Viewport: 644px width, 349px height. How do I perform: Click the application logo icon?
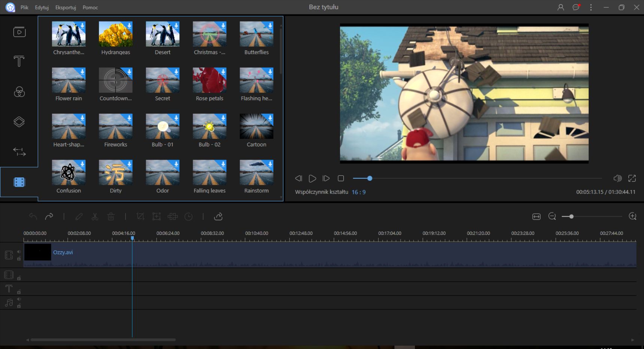tap(10, 7)
